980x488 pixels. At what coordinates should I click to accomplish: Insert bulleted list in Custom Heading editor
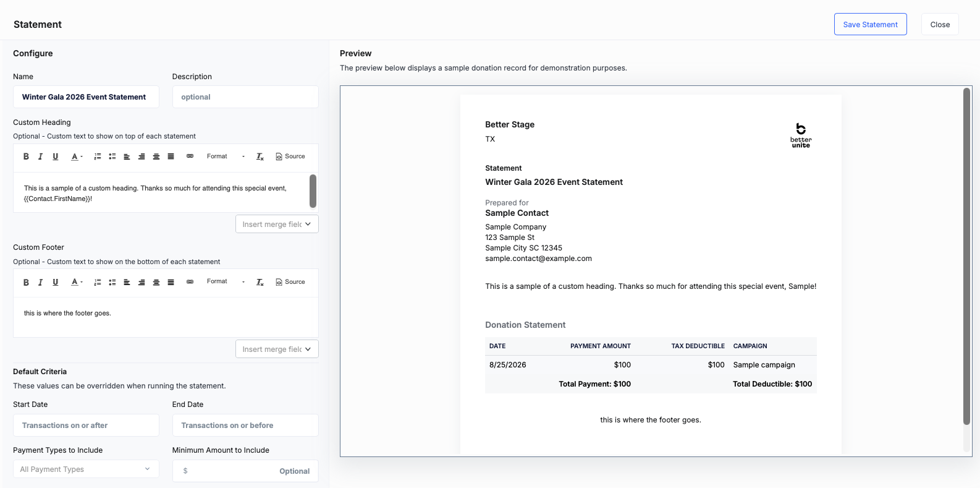[x=112, y=156]
